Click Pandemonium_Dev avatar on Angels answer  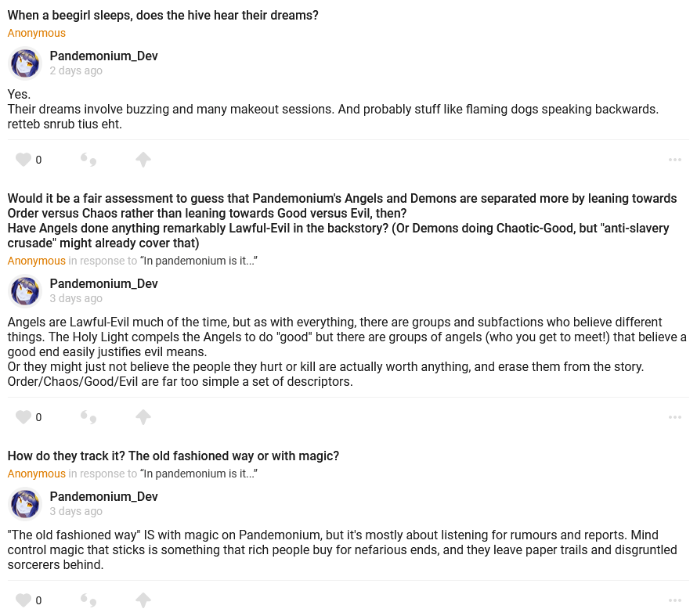25,291
